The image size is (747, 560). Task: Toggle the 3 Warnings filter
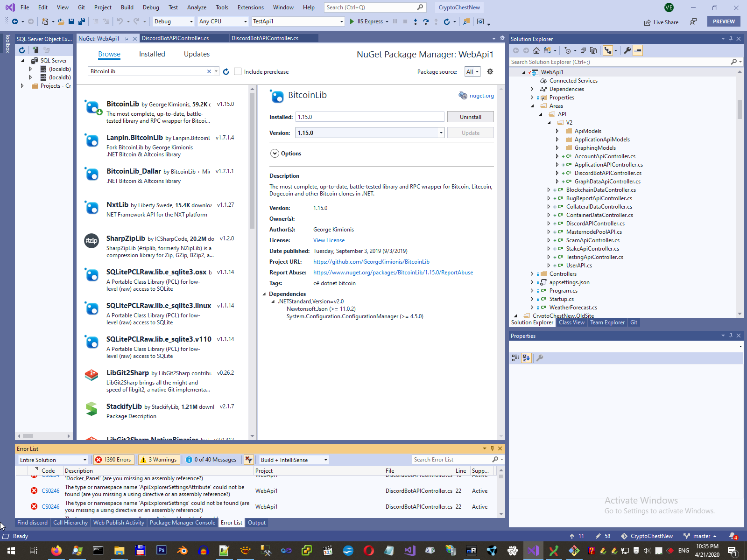159,460
